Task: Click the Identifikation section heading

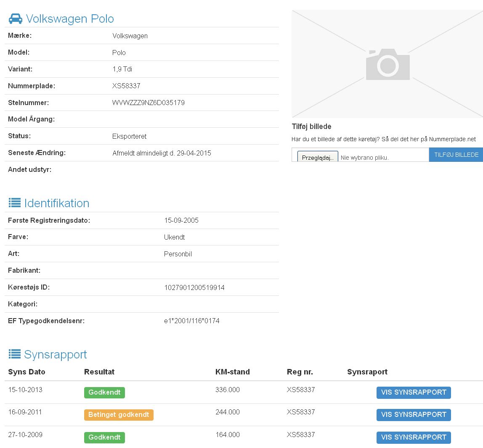Action: tap(57, 203)
